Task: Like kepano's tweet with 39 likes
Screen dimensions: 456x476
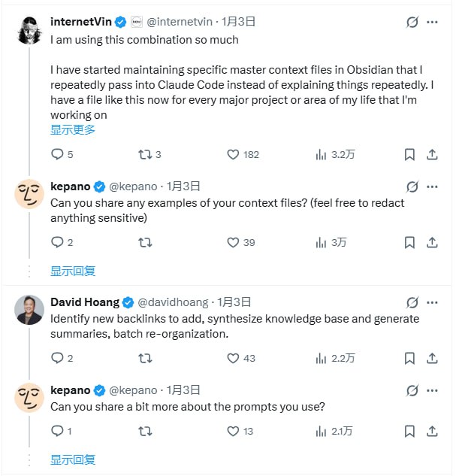Action: pos(234,242)
